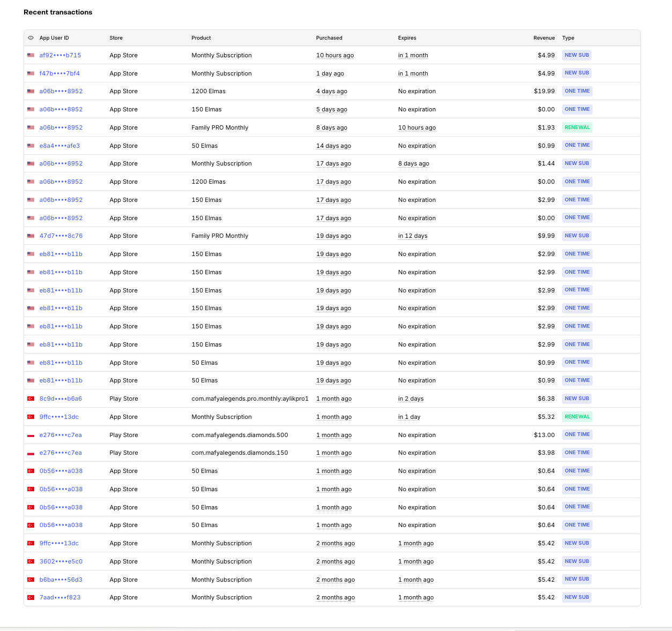The width and height of the screenshot is (672, 631).
Task: Click the Purchased column header
Action: 329,38
